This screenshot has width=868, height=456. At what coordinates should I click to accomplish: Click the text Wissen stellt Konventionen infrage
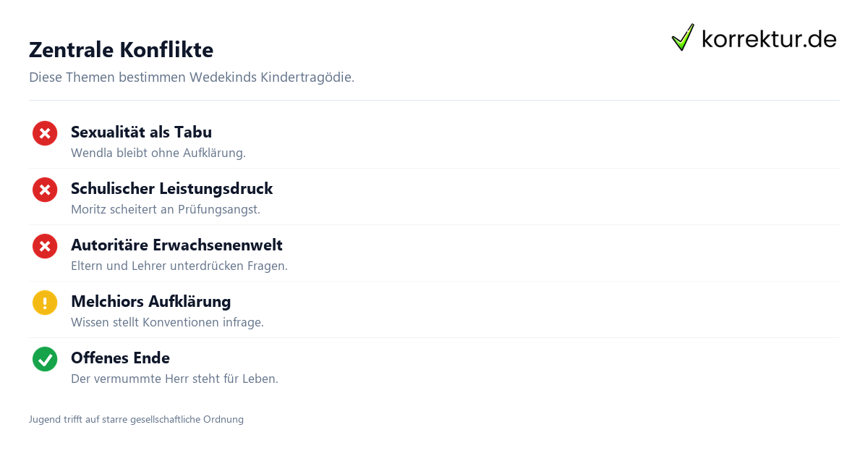pos(167,323)
